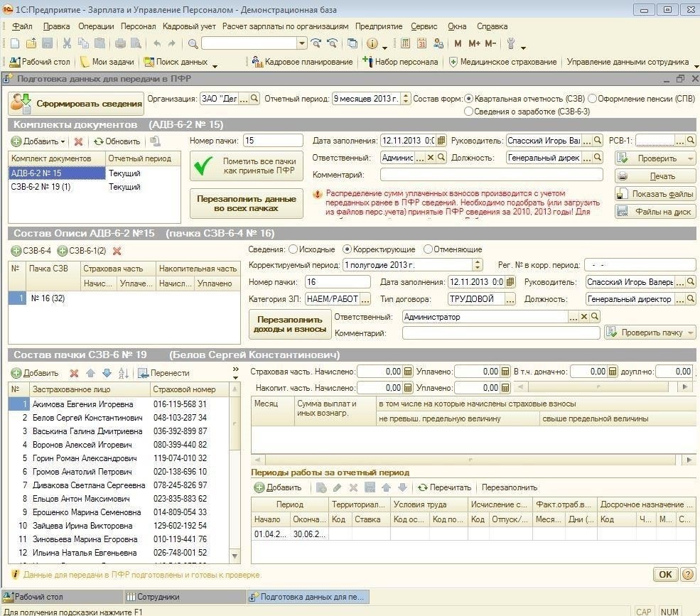700x616 pixels.
Task: Select Оформление пенсии (СПВ) radio button
Action: [593, 99]
